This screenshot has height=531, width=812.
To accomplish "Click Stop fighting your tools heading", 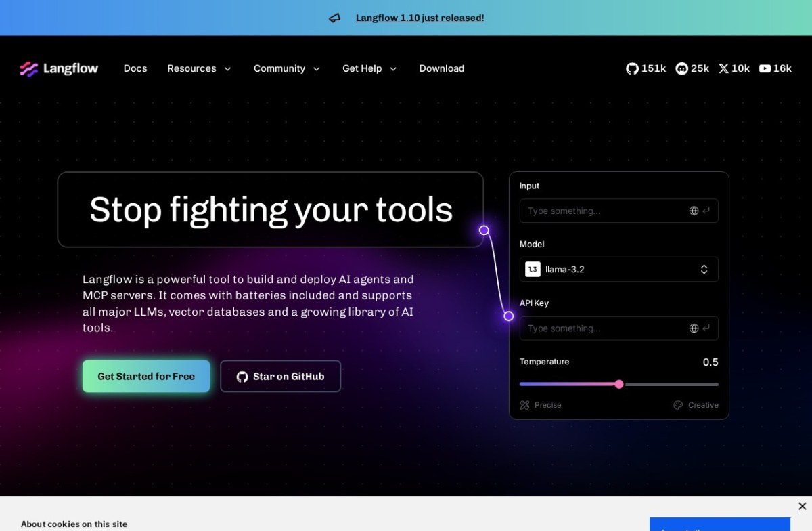I will pos(271,209).
